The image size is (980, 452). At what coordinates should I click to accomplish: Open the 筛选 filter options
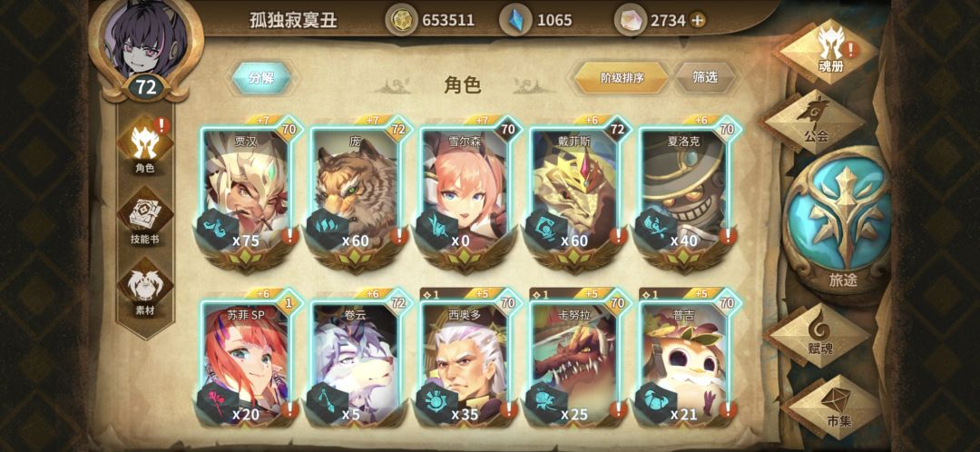point(705,77)
